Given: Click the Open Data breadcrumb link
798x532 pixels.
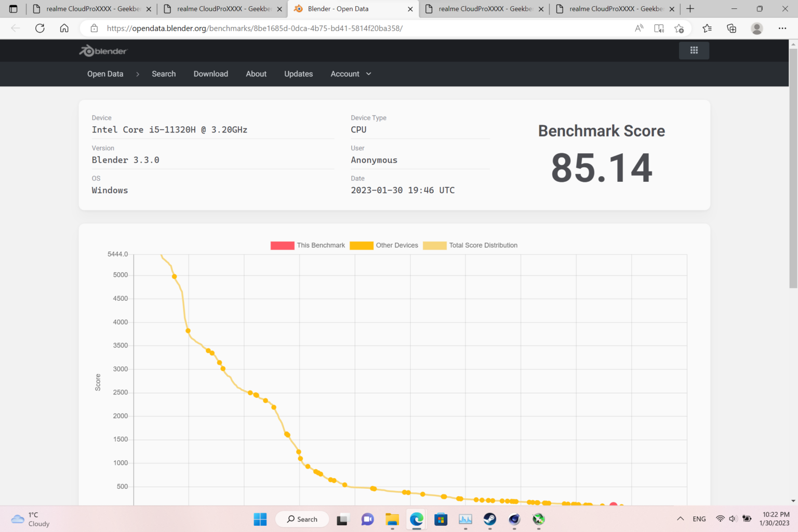Looking at the screenshot, I should (x=105, y=74).
